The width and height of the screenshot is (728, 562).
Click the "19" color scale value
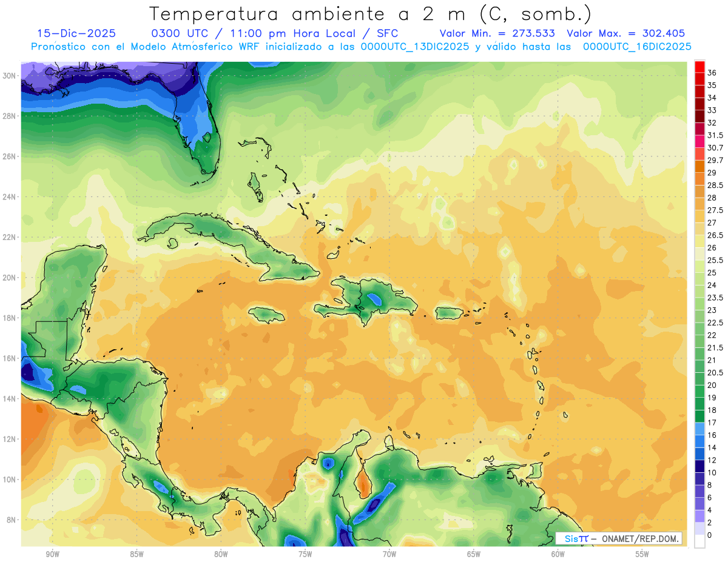(712, 398)
